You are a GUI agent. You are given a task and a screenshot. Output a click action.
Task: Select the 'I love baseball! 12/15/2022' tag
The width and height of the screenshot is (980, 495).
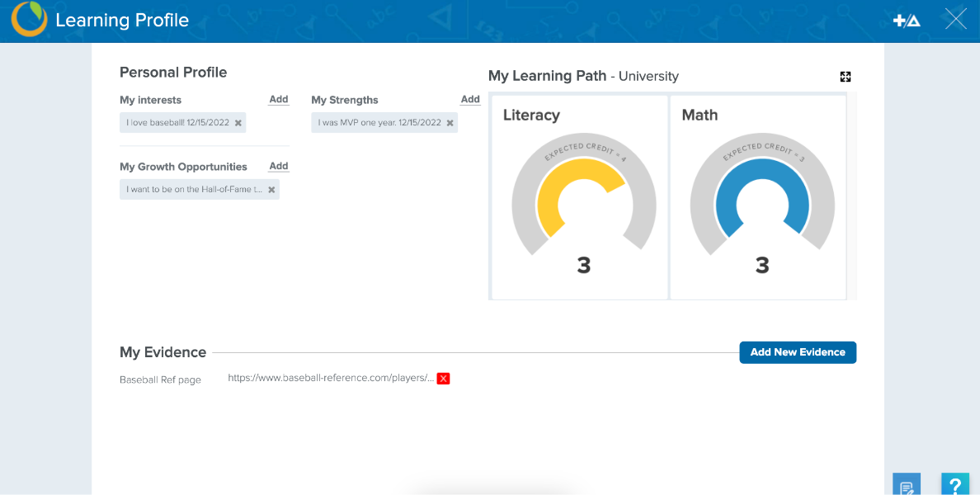[x=183, y=122]
